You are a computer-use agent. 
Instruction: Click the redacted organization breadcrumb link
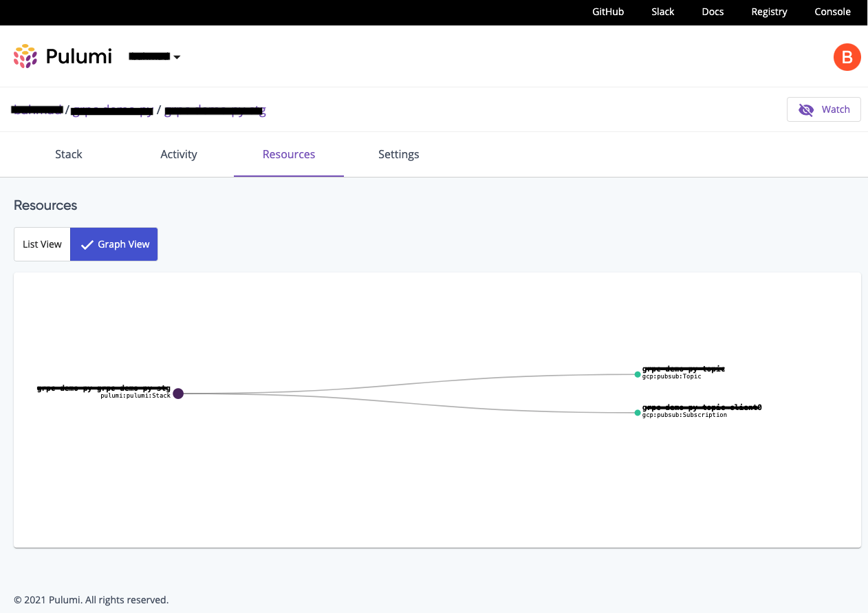pos(38,109)
